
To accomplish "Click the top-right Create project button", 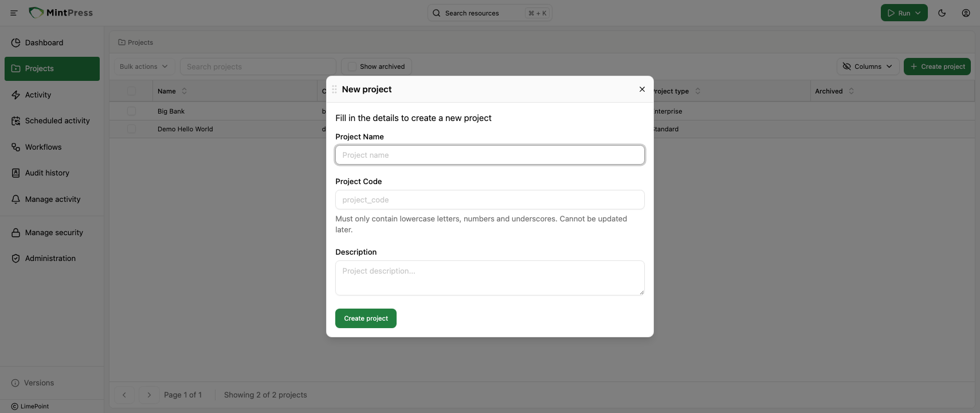I will 937,67.
